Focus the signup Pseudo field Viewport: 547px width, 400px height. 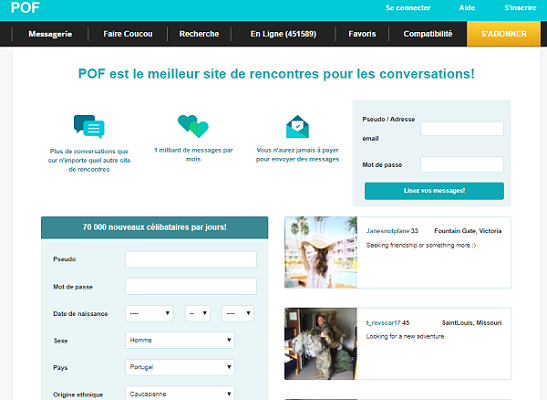pyautogui.click(x=191, y=259)
